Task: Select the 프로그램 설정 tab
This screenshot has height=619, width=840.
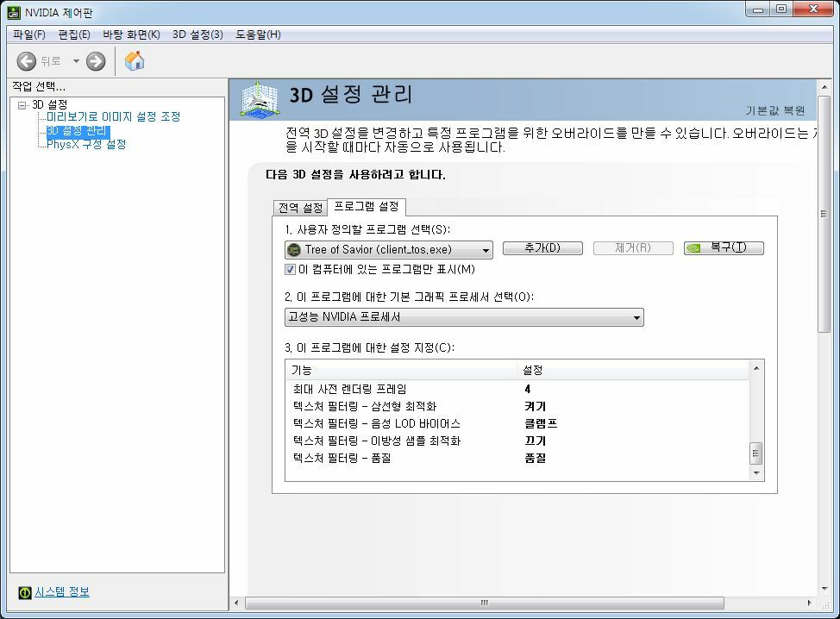Action: click(367, 207)
